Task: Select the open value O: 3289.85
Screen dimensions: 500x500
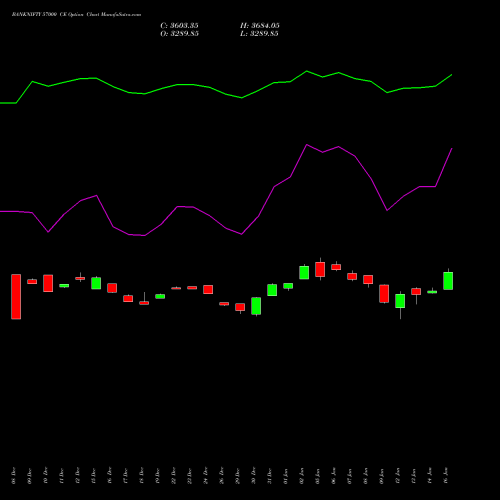Action: click(x=179, y=34)
